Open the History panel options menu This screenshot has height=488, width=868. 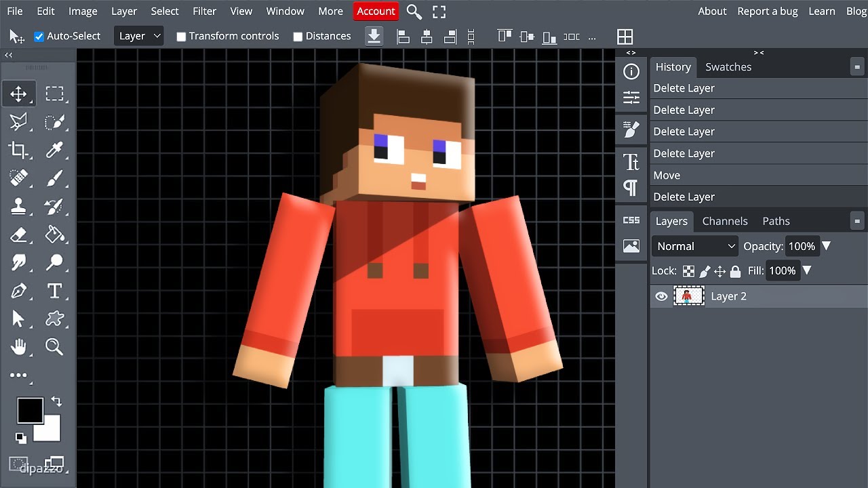857,67
